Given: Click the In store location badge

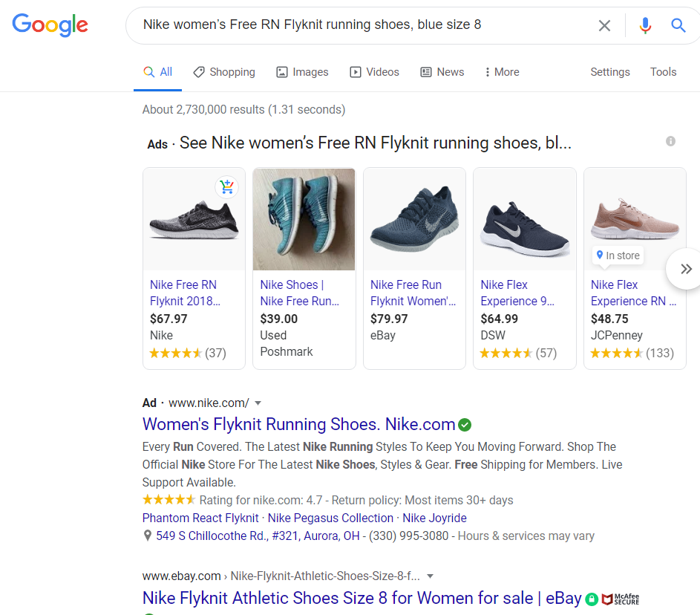Looking at the screenshot, I should point(618,256).
